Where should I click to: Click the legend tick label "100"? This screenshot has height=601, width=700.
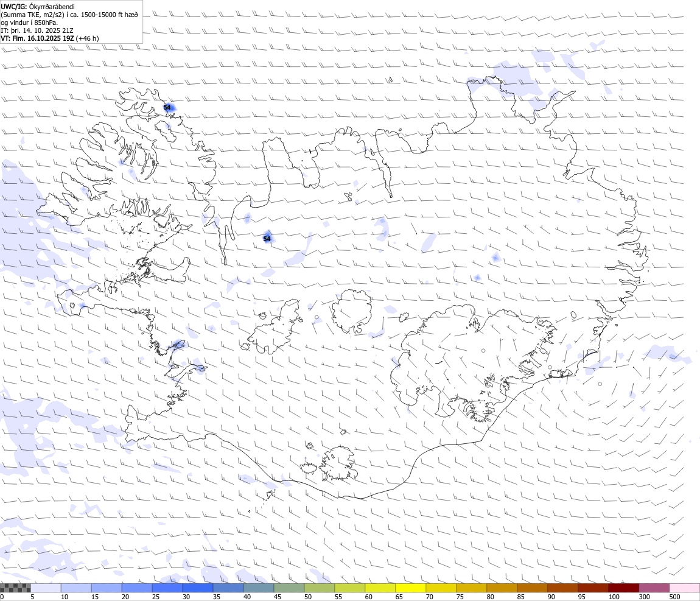[x=614, y=597]
